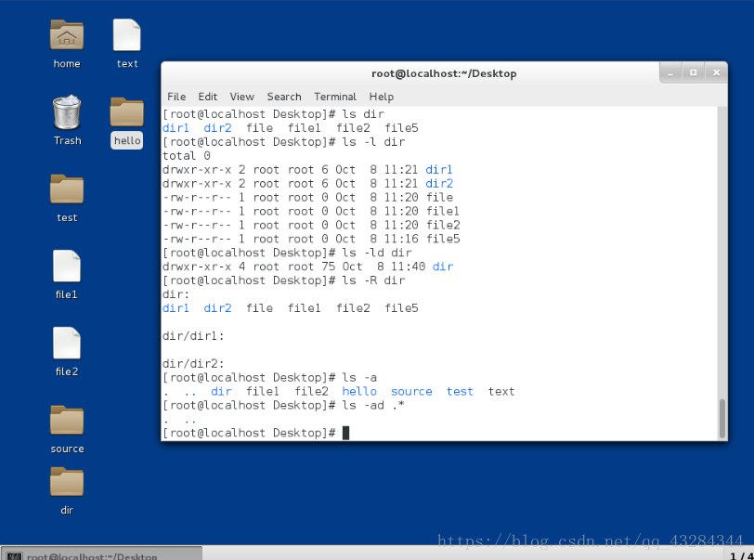Select the file1 desktop icon
The width and height of the screenshot is (754, 560).
click(67, 266)
